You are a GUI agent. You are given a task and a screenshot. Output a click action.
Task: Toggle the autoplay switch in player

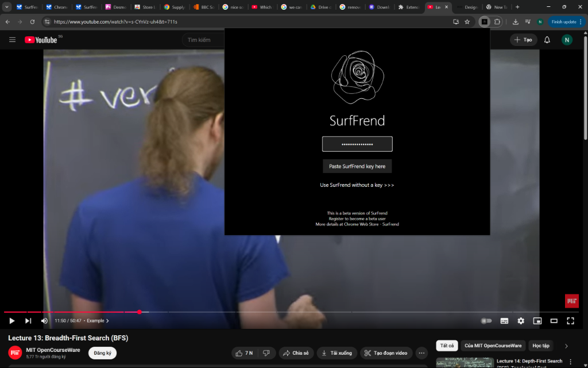coord(486,321)
